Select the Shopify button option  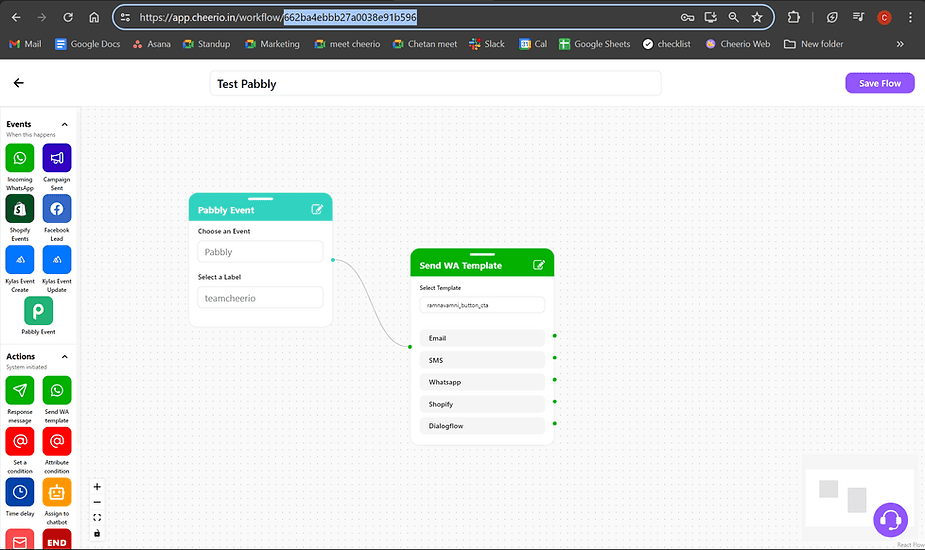[482, 404]
